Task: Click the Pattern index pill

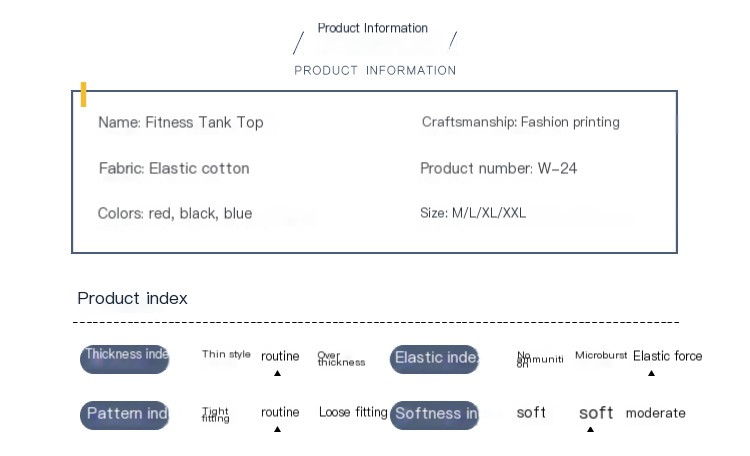Action: coord(125,415)
